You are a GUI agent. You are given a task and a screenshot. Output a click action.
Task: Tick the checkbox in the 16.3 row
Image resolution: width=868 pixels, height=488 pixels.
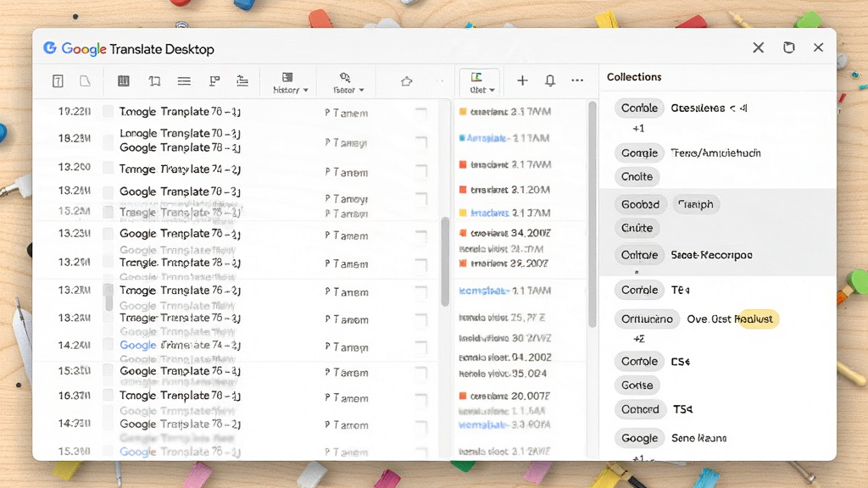(108, 395)
